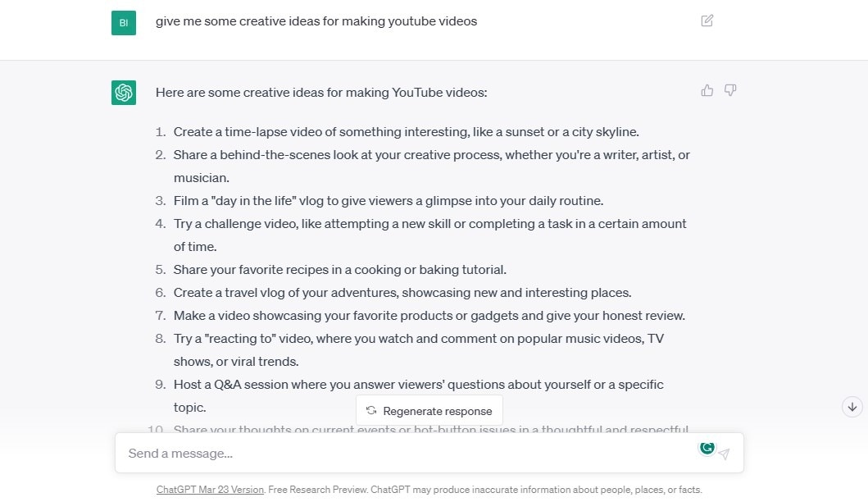Click the response intro line about YouTube ideas
The image size is (868, 502).
(x=321, y=93)
